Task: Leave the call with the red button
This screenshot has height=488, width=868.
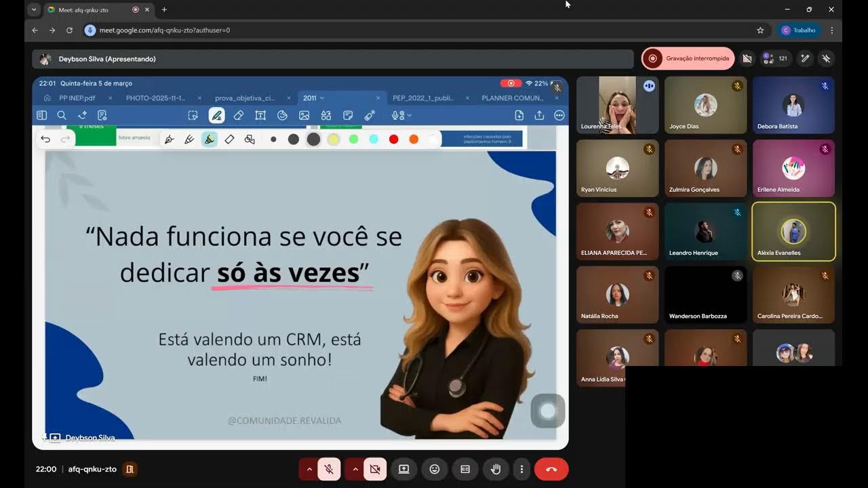Action: coord(551,469)
